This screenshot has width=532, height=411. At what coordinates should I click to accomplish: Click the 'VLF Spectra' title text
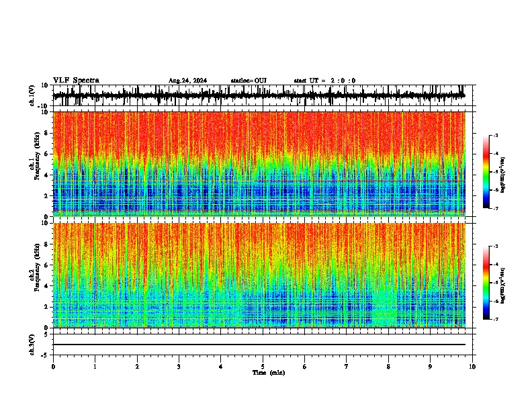click(76, 81)
